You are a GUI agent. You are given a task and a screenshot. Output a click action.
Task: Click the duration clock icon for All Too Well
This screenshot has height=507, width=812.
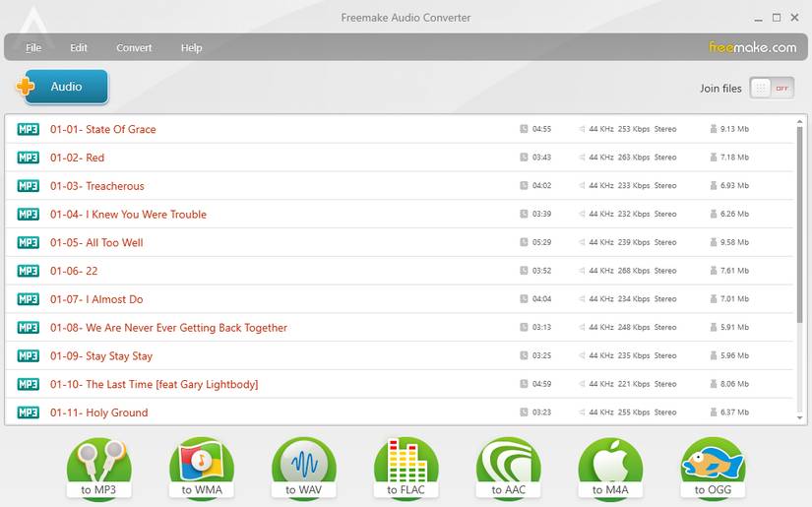524,242
